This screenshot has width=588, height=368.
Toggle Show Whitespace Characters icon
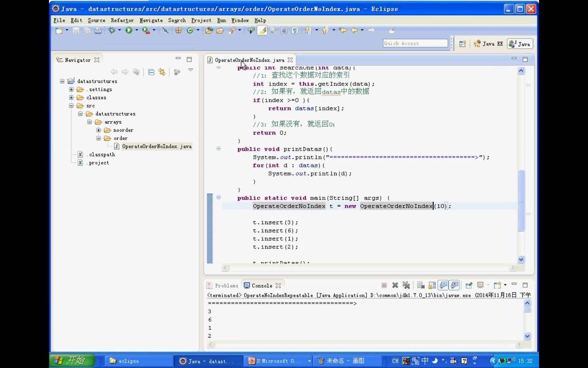(295, 31)
